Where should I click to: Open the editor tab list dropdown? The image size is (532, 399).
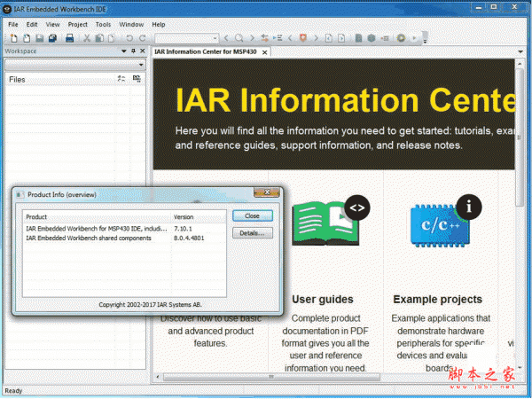[x=520, y=52]
